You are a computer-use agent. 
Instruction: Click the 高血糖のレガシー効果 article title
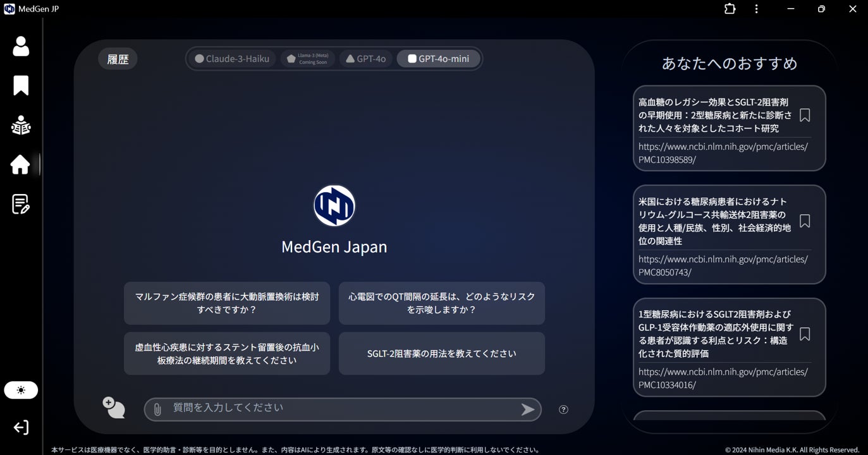(x=715, y=115)
